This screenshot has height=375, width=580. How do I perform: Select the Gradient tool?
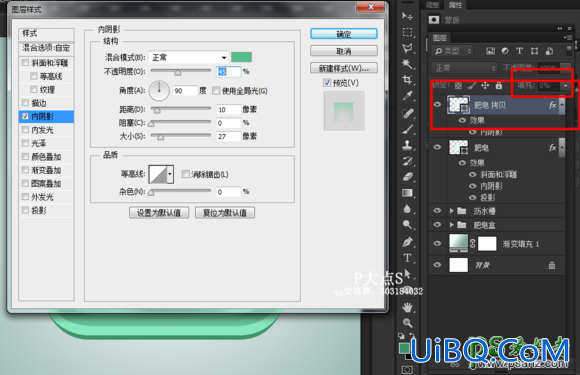[x=407, y=193]
